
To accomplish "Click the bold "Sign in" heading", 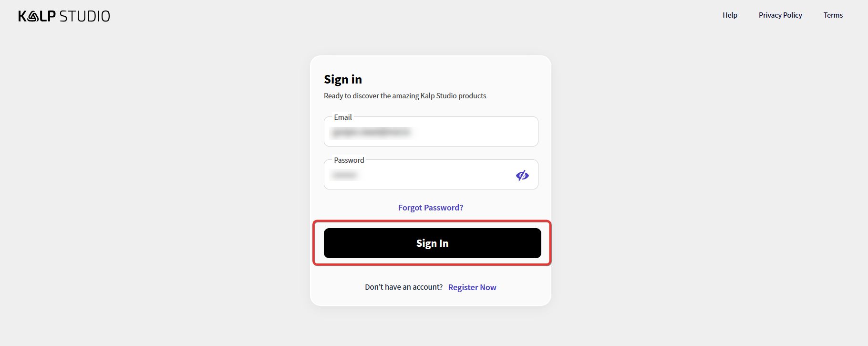I will click(x=343, y=79).
